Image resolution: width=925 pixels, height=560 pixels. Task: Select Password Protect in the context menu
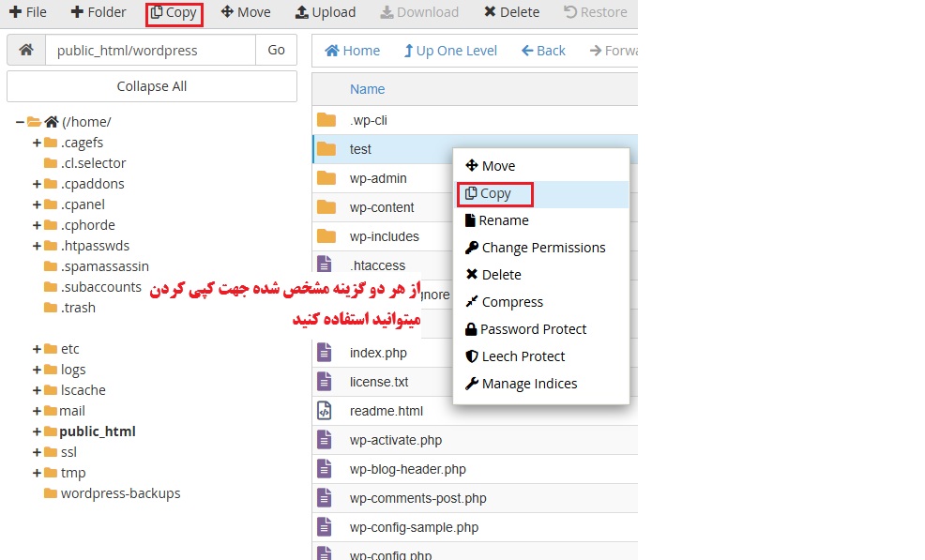point(533,329)
